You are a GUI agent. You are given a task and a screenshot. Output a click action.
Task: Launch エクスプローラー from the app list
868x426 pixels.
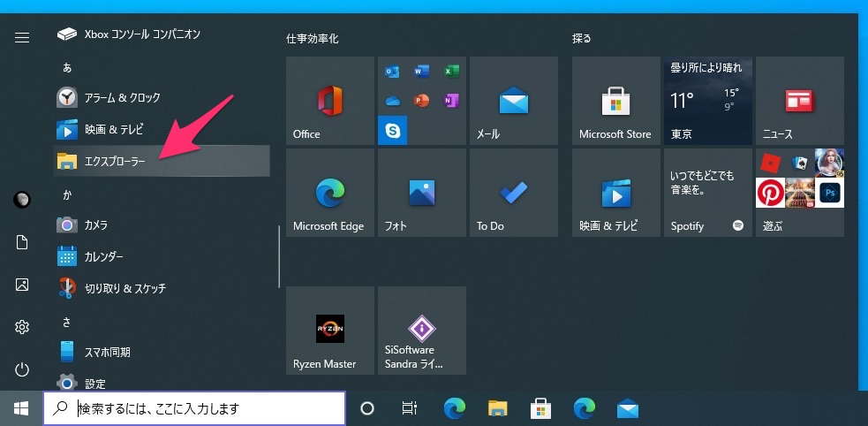162,161
